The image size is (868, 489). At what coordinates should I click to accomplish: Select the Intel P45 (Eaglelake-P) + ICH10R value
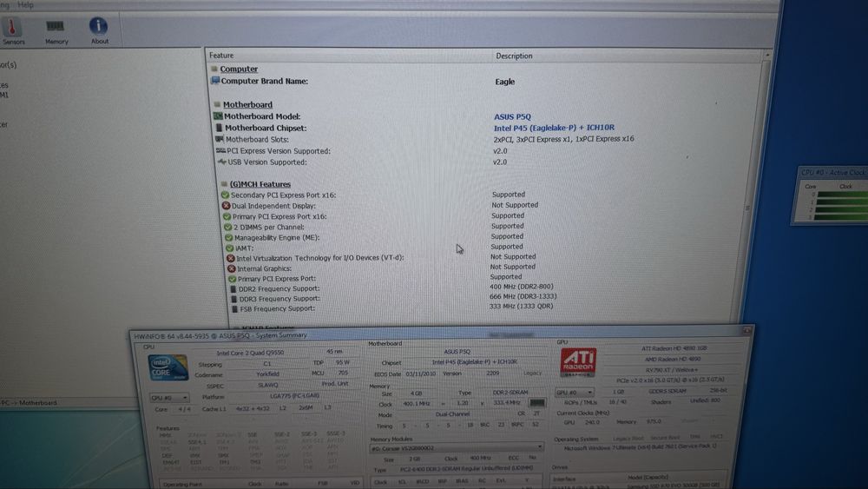coord(554,128)
